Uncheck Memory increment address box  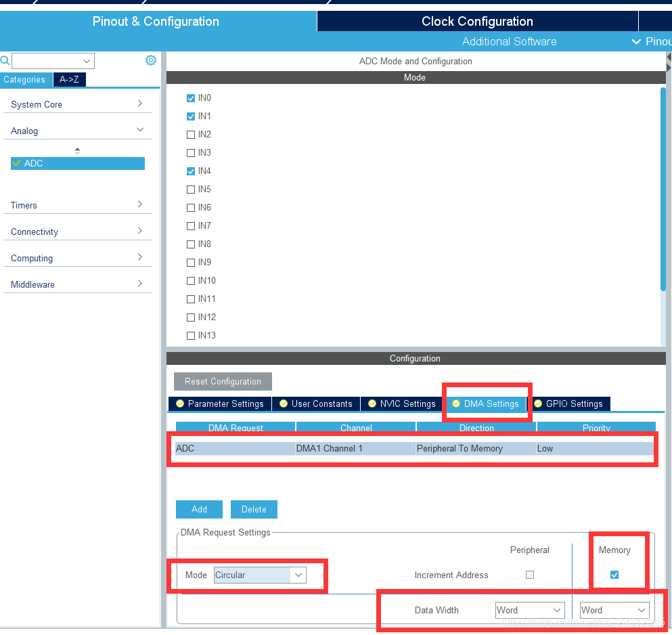pyautogui.click(x=614, y=575)
